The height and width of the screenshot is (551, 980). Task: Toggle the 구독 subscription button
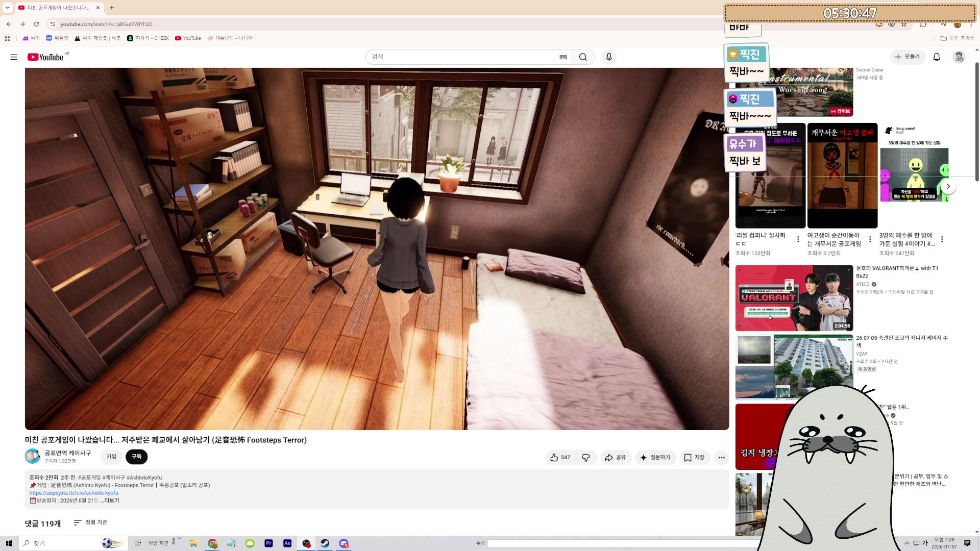pyautogui.click(x=136, y=457)
